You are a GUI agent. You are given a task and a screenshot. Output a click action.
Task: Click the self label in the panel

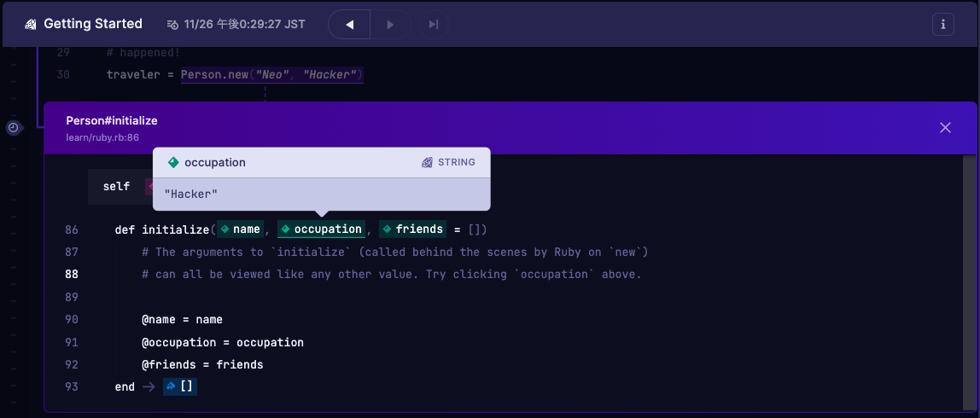pos(116,186)
